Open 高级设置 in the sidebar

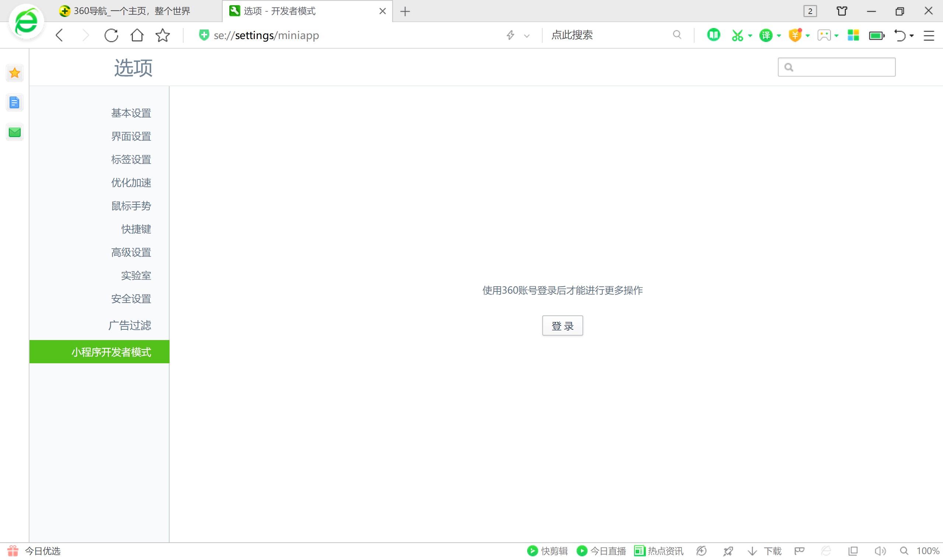coord(131,252)
